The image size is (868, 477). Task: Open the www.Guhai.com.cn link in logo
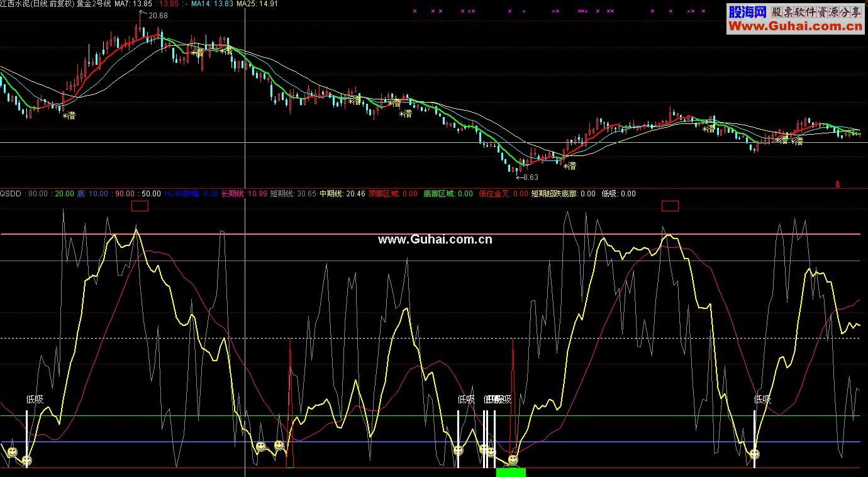pos(796,26)
